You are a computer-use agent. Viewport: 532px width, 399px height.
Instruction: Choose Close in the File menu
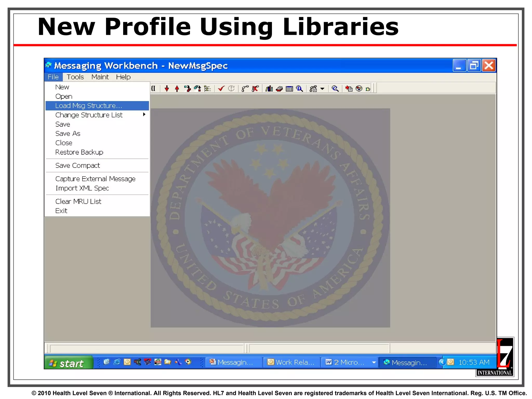97,143
